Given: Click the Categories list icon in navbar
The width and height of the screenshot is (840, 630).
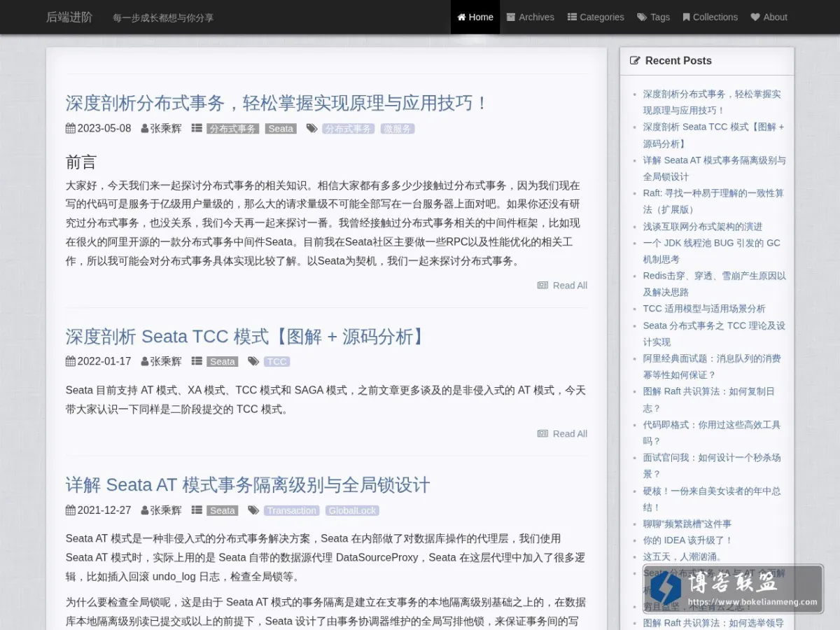Looking at the screenshot, I should 572,17.
